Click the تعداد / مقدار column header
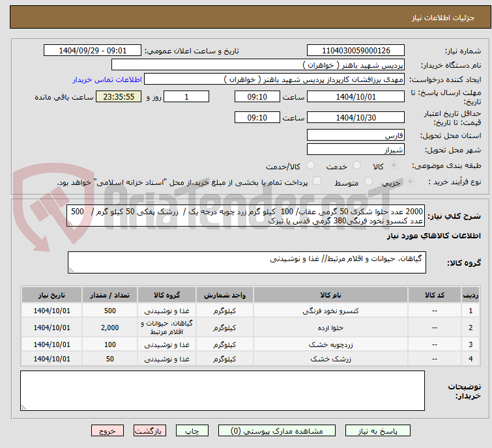The height and width of the screenshot is (448, 492). coord(110,295)
